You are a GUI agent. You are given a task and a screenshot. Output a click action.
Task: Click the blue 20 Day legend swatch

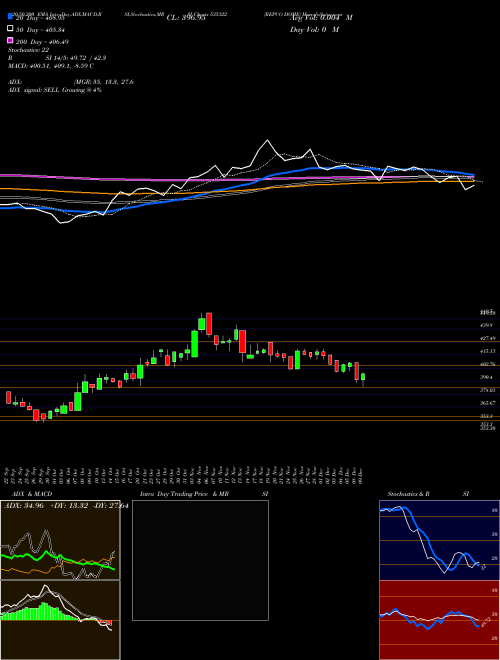pos(10,17)
